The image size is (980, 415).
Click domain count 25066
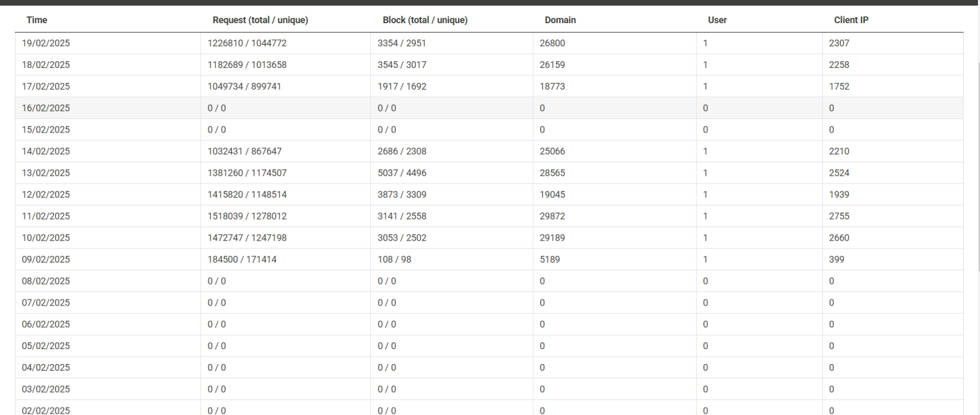tap(552, 151)
